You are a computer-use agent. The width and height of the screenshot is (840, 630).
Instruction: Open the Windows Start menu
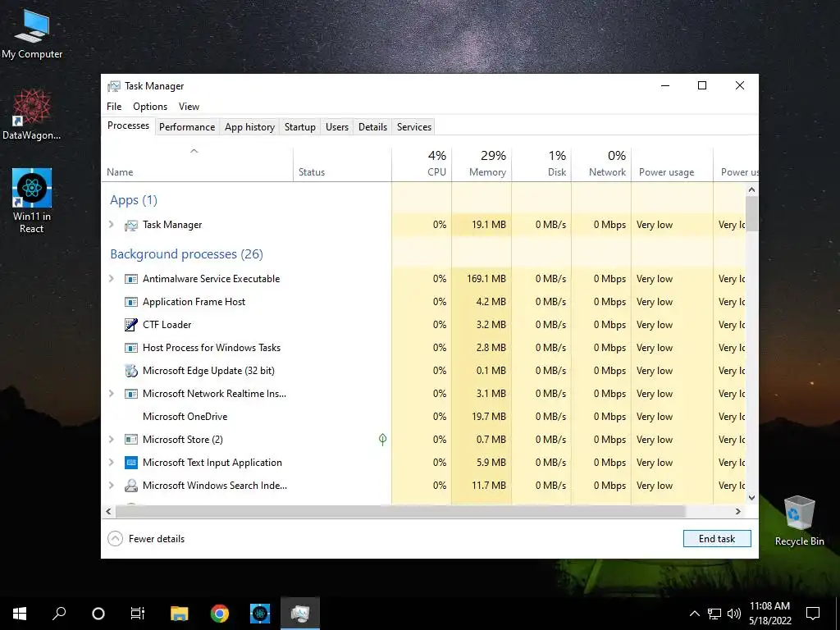click(20, 614)
